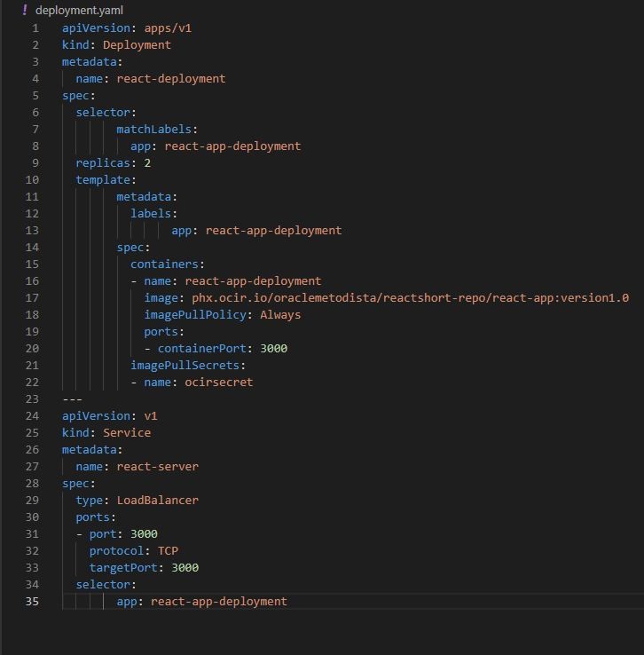
Task: Click 'metadata:' on line 26
Action: click(92, 450)
